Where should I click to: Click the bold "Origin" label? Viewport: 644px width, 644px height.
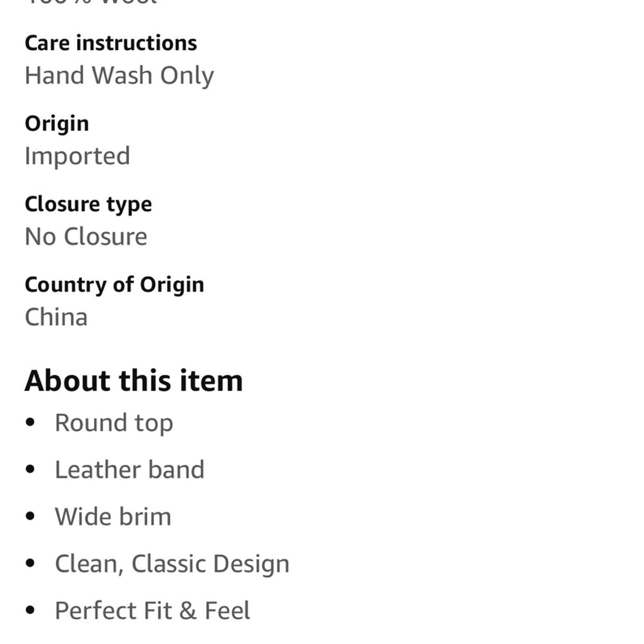pyautogui.click(x=57, y=123)
